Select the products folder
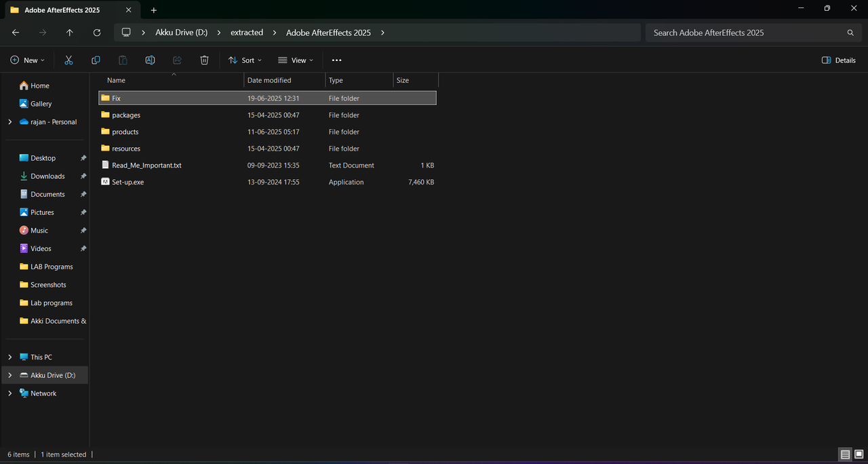The height and width of the screenshot is (464, 868). (x=125, y=132)
